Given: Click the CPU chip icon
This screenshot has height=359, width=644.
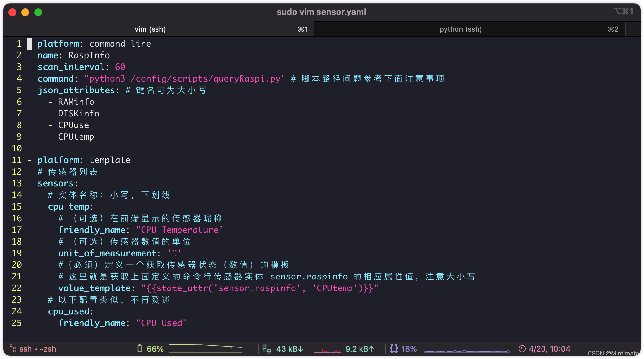Looking at the screenshot, I should [x=394, y=349].
